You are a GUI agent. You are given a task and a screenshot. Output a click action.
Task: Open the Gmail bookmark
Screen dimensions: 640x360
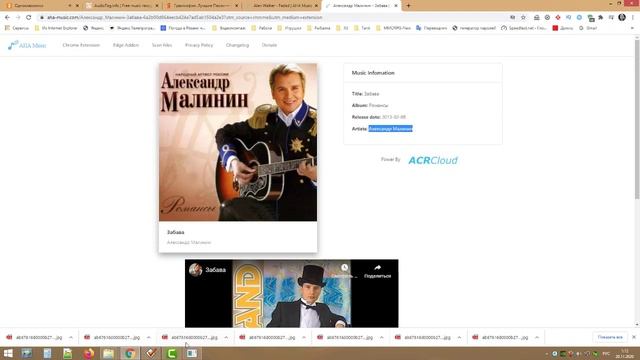tap(588, 28)
